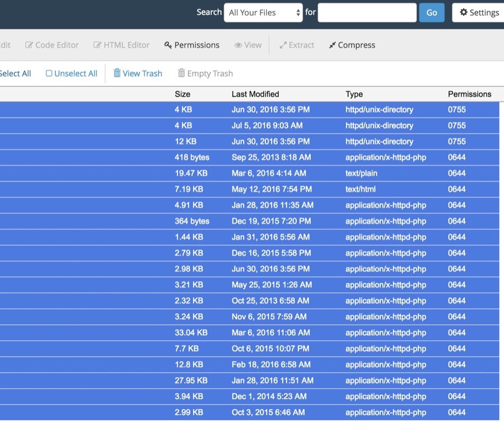Click the View eye icon
504x422 pixels.
pyautogui.click(x=238, y=45)
